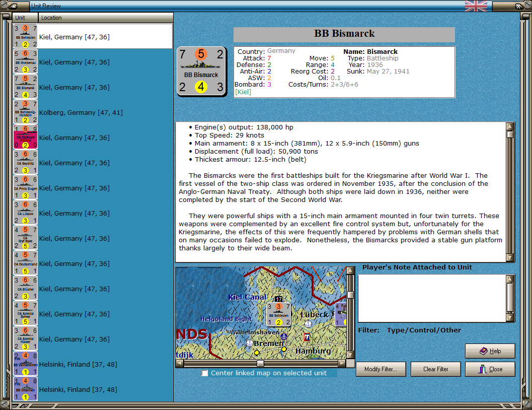Click the Filter: Type/Control/Other label
Screen dimensions: 532x410
pyautogui.click(x=410, y=330)
